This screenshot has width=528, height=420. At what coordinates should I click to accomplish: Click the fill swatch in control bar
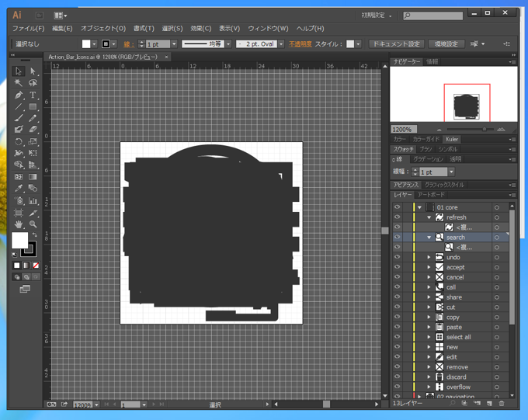86,43
